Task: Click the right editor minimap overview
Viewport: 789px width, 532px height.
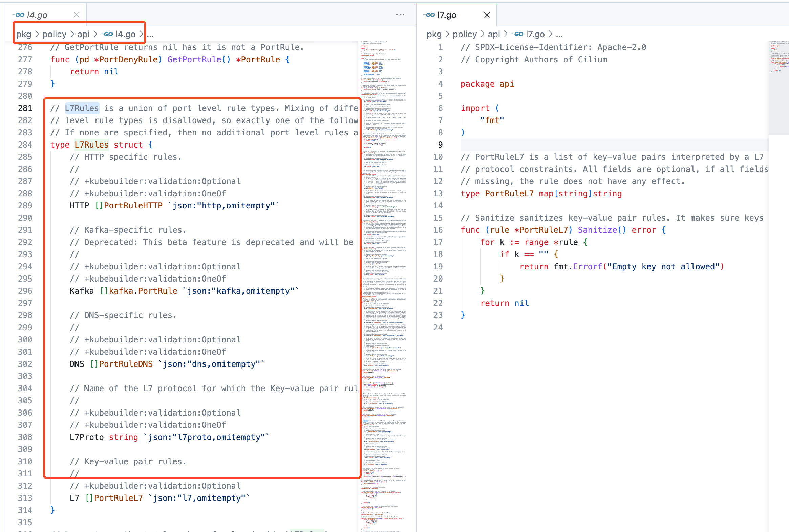Action: pos(778,85)
